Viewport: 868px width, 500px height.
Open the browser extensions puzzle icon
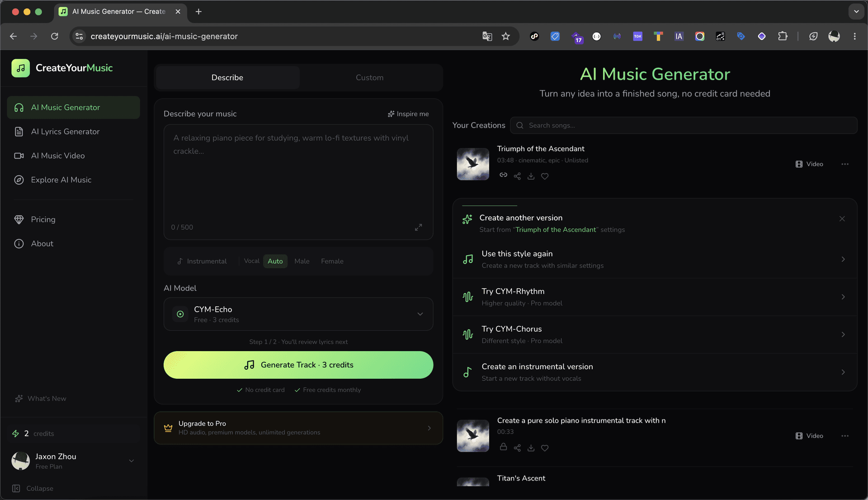coord(783,36)
